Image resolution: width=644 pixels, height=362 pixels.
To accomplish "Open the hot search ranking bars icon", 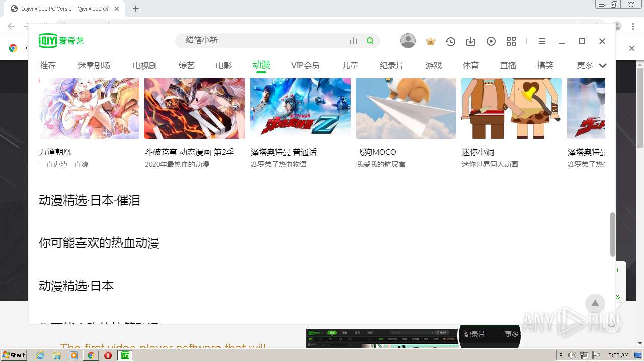I will 353,41.
